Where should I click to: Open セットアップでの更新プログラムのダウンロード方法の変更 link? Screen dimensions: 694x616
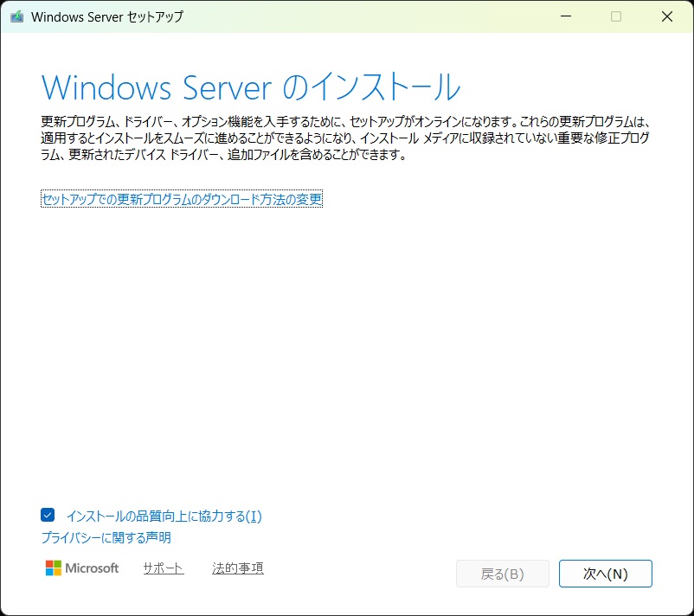coord(182,200)
